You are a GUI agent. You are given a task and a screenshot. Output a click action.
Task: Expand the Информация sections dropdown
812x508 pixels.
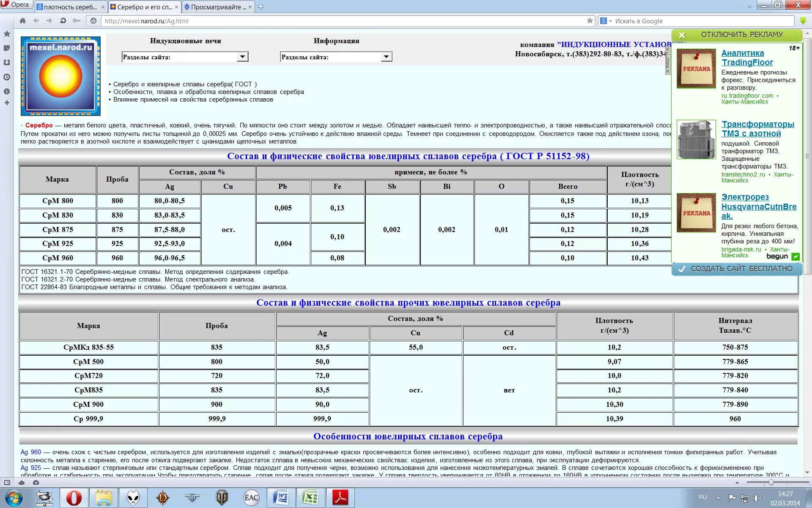pos(386,57)
